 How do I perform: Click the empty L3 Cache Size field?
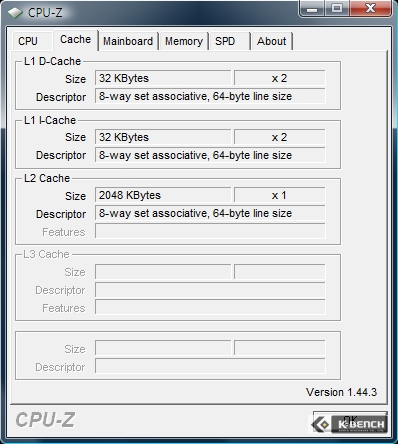[163, 272]
